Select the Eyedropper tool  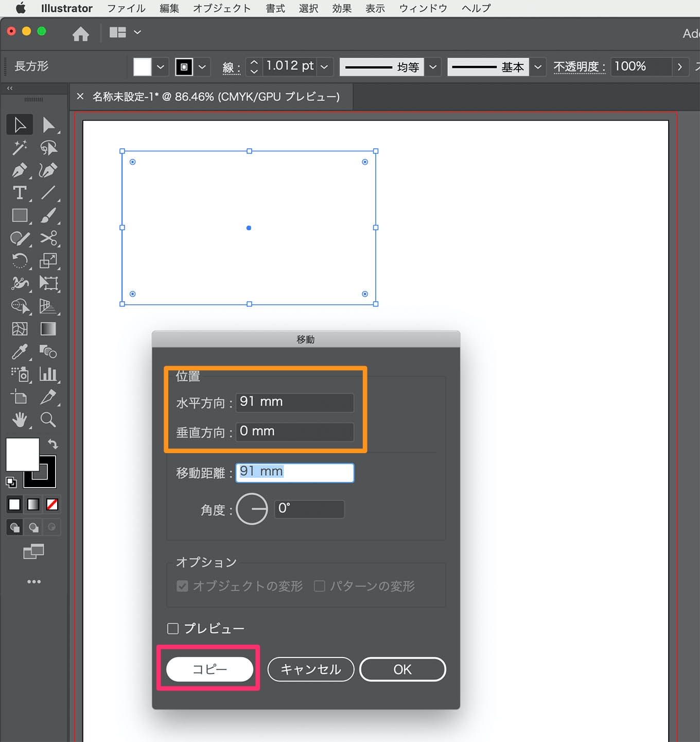coord(20,352)
